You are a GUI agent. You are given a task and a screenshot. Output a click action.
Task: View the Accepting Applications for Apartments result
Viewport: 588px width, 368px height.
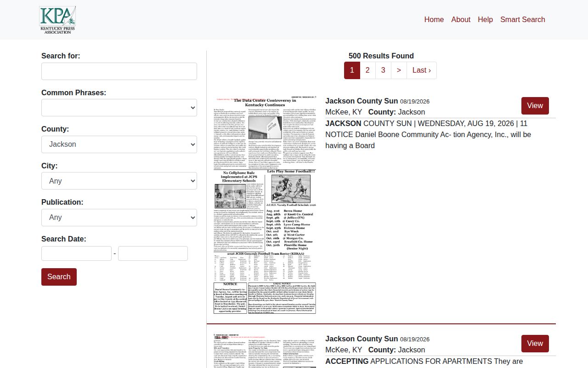click(x=535, y=344)
